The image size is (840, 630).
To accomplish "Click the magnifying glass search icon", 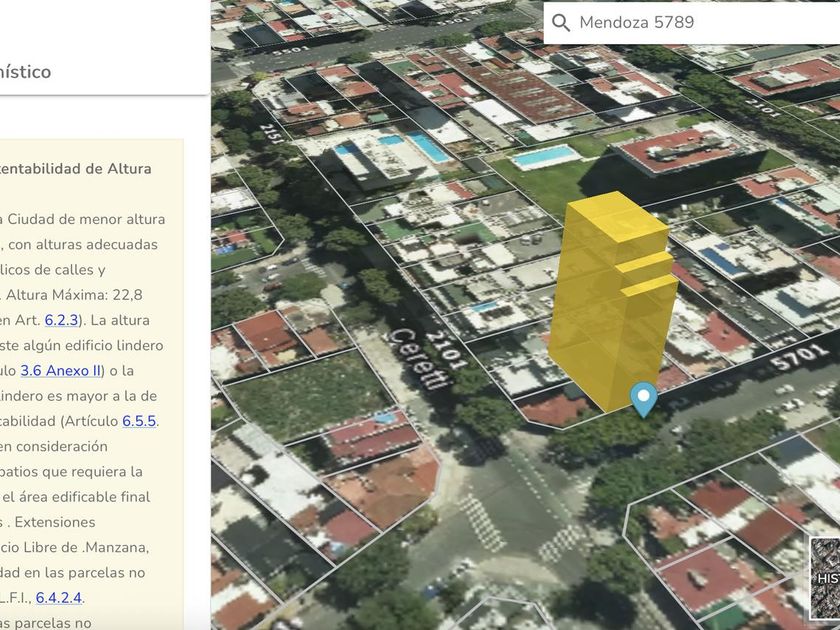I will click(x=561, y=23).
